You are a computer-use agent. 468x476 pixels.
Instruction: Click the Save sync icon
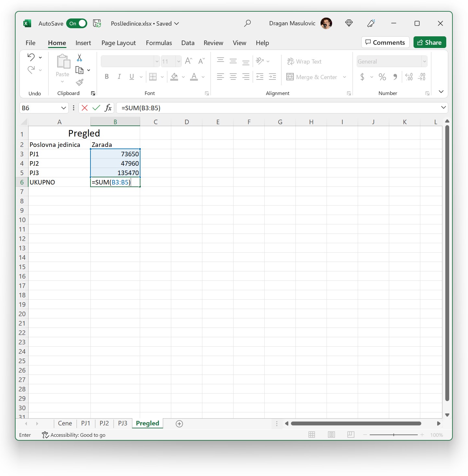(x=97, y=23)
